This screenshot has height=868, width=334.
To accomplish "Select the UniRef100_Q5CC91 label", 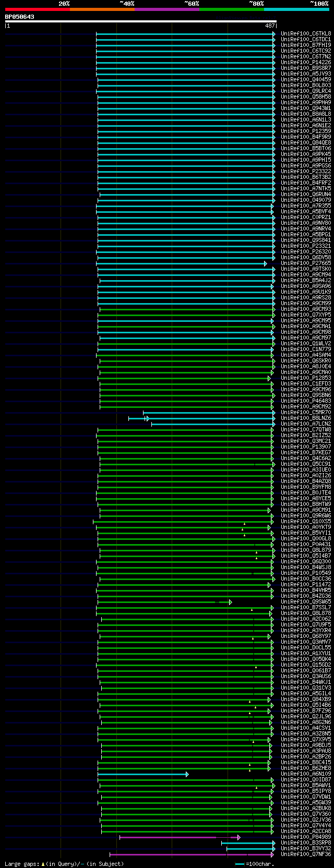I will click(x=306, y=464).
